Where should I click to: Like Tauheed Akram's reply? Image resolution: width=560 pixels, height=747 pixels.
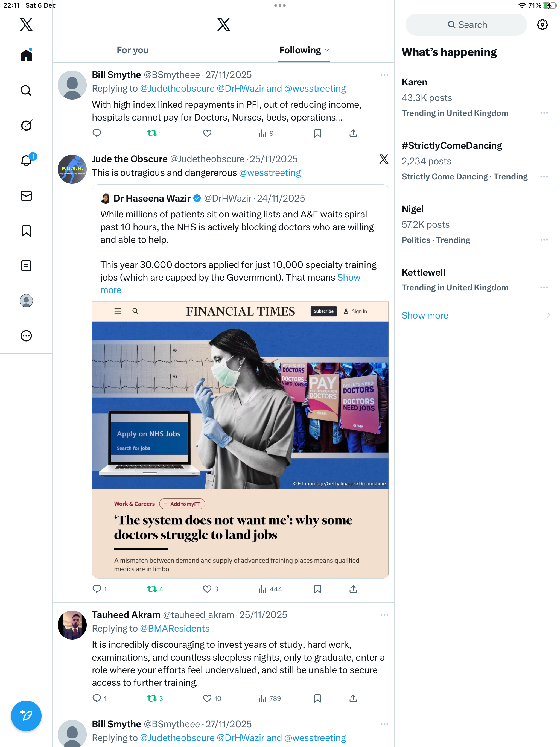coord(207,698)
